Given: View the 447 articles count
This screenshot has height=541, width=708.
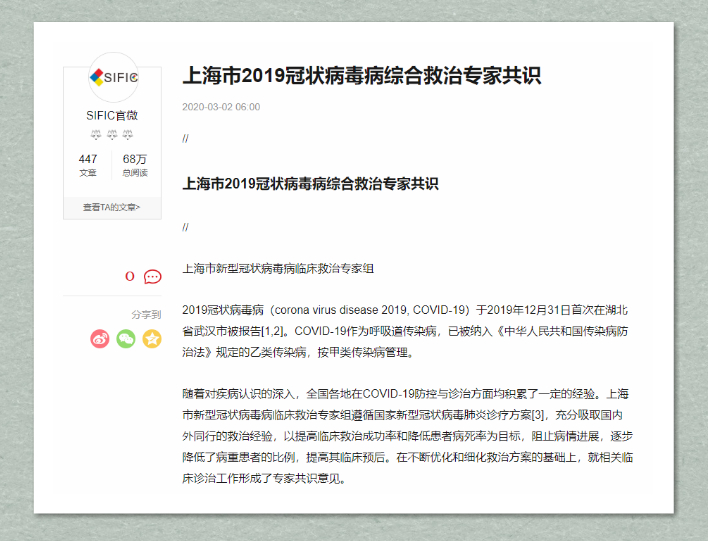Looking at the screenshot, I should click(88, 164).
